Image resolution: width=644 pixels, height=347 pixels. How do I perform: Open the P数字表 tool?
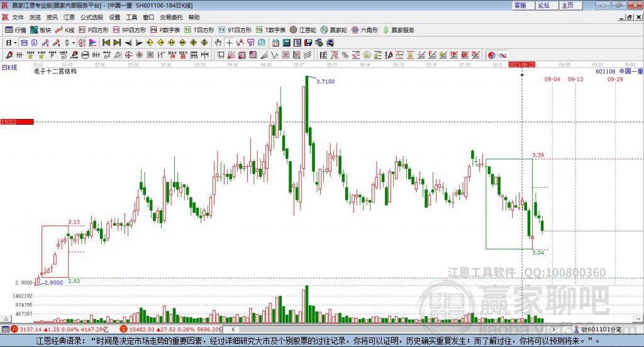(165, 30)
